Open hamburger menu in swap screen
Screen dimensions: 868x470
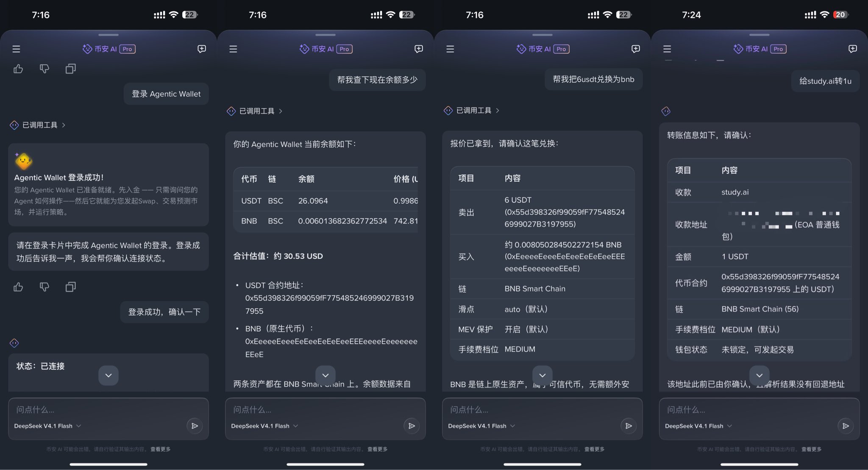coord(450,49)
